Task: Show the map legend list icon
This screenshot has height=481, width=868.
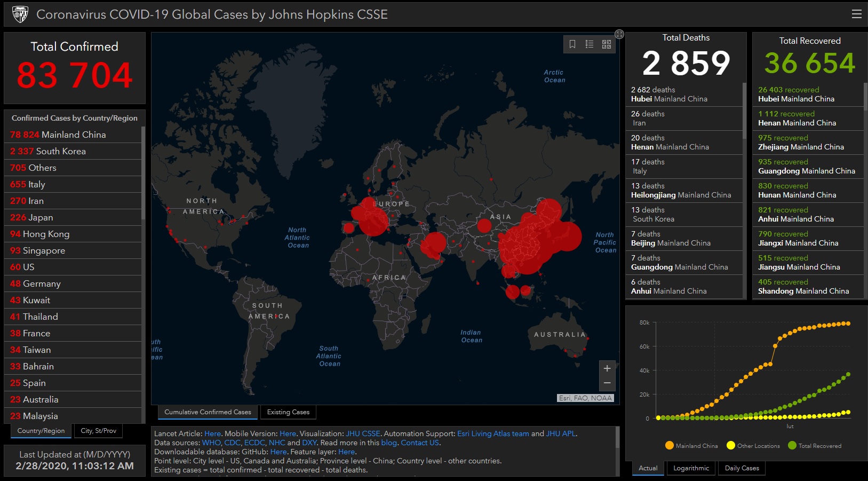Action: (x=590, y=44)
